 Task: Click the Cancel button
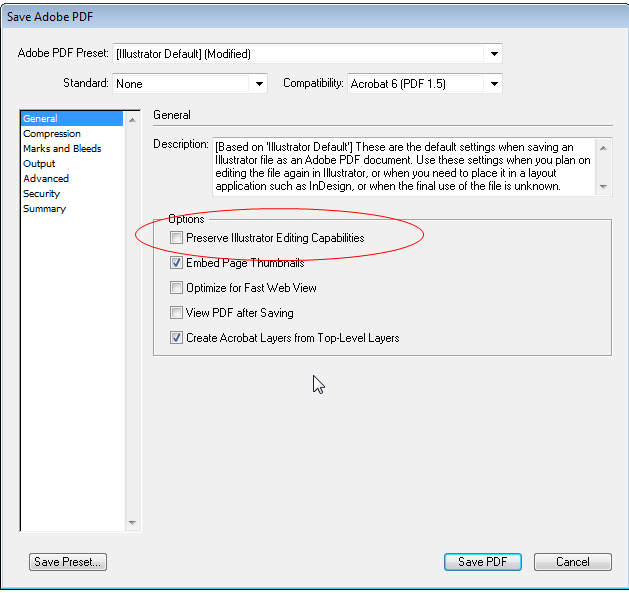tap(572, 562)
